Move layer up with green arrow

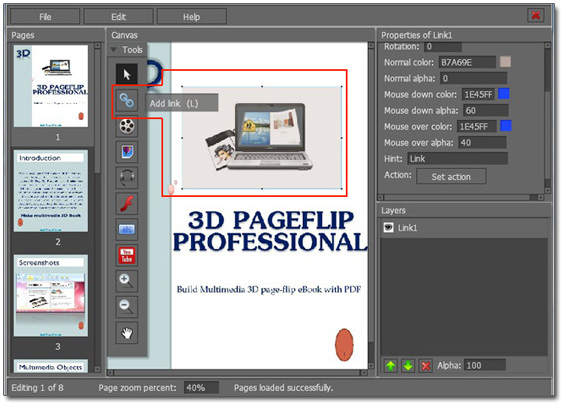(x=391, y=366)
